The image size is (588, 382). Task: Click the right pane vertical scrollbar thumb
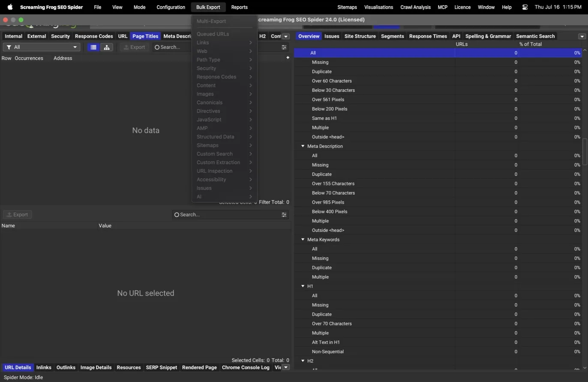[x=585, y=151]
